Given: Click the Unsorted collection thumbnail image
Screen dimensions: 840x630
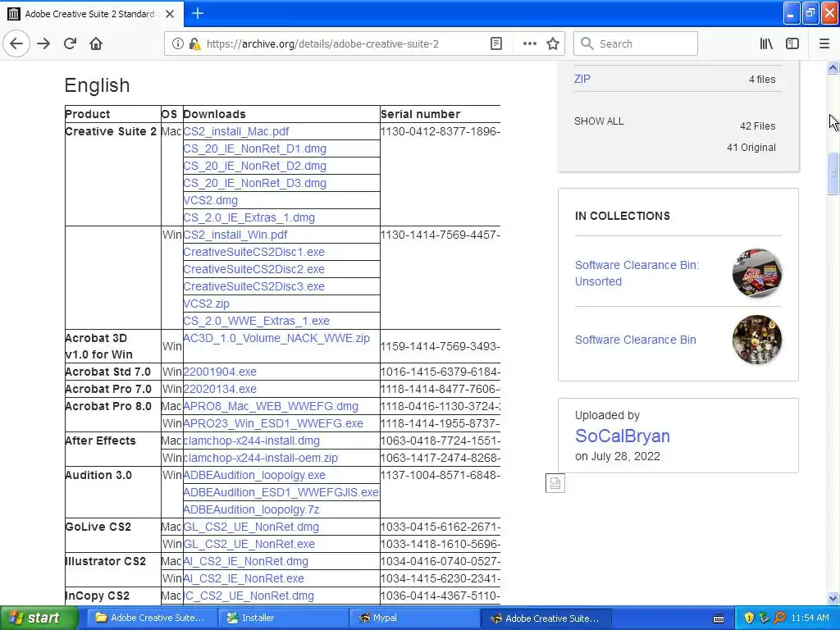Looking at the screenshot, I should pyautogui.click(x=757, y=273).
